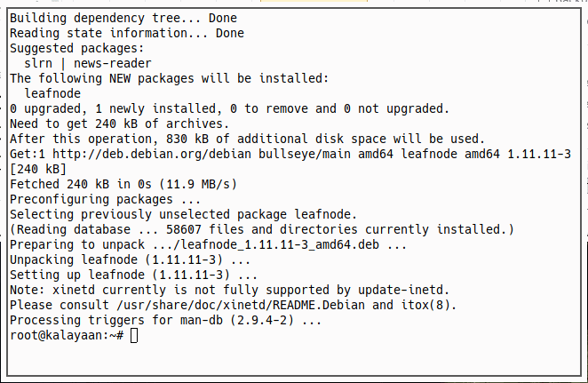Click the "Reading state information... Done" line
588x383 pixels.
(x=126, y=32)
